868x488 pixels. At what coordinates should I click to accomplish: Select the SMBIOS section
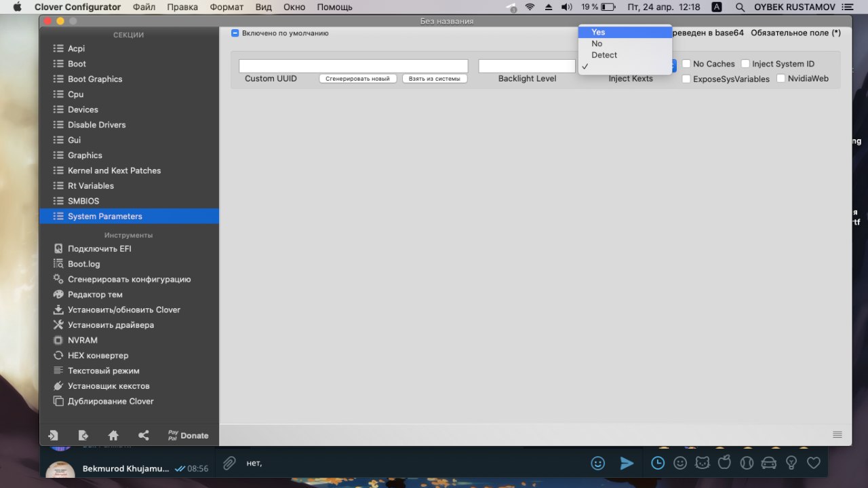(129, 201)
